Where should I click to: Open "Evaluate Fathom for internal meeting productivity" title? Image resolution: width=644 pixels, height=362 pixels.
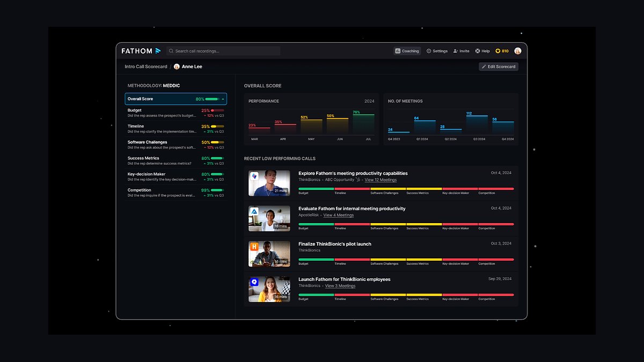coord(352,209)
